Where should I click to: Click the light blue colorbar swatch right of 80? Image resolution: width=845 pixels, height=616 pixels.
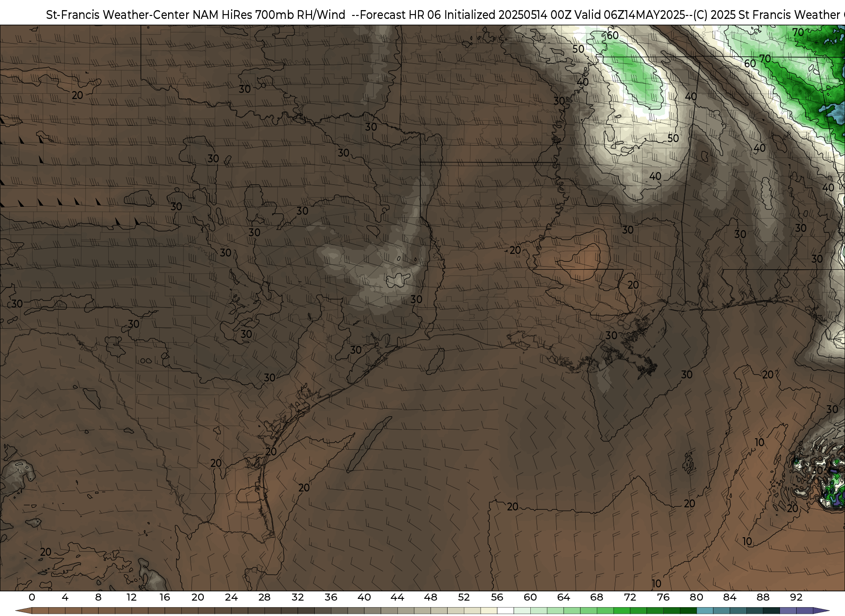coord(705,611)
